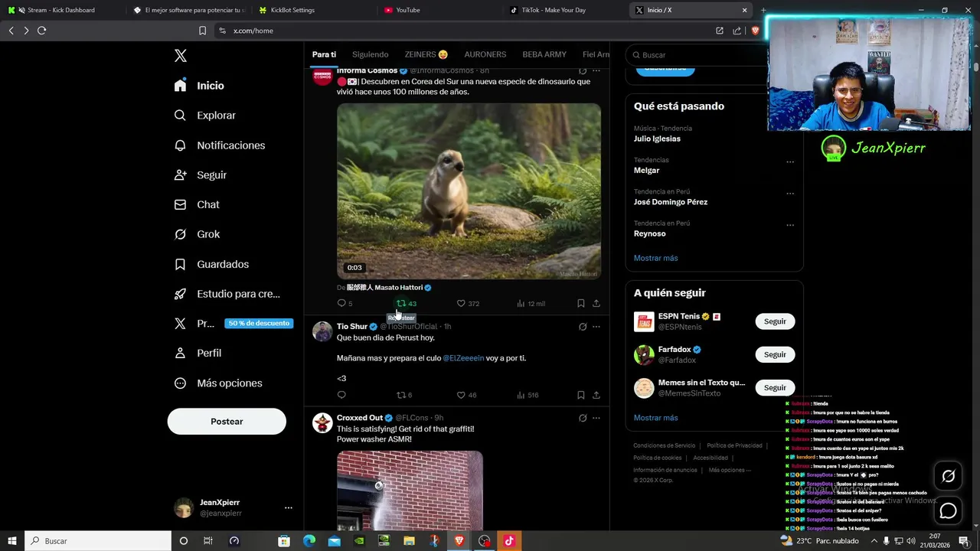Open TikTok from the Windows taskbar

coord(509,541)
